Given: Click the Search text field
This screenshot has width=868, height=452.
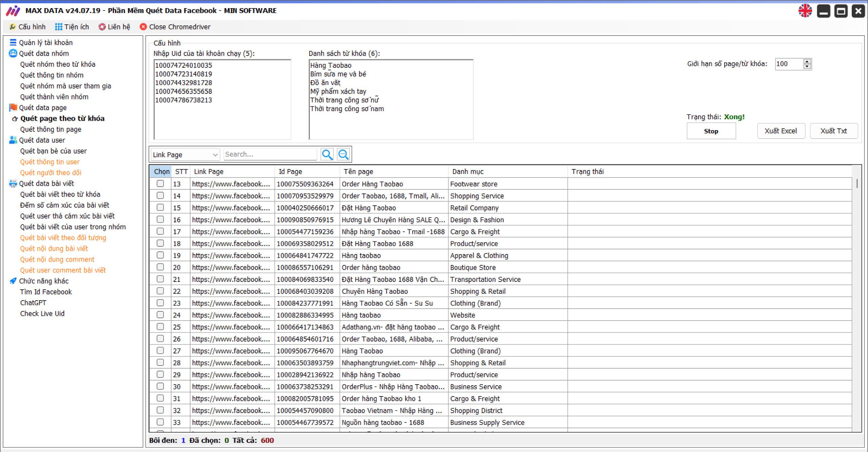Looking at the screenshot, I should pos(270,155).
